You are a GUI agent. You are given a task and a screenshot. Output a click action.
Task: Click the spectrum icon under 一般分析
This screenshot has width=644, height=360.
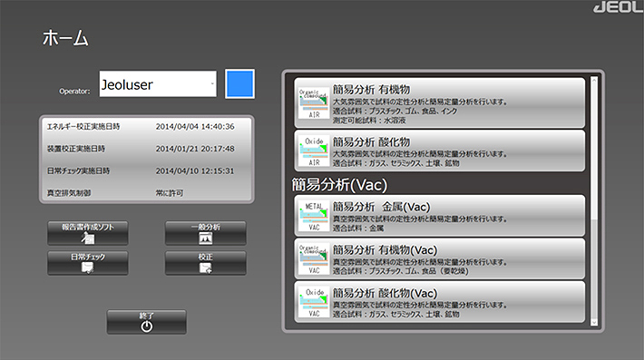[205, 238]
